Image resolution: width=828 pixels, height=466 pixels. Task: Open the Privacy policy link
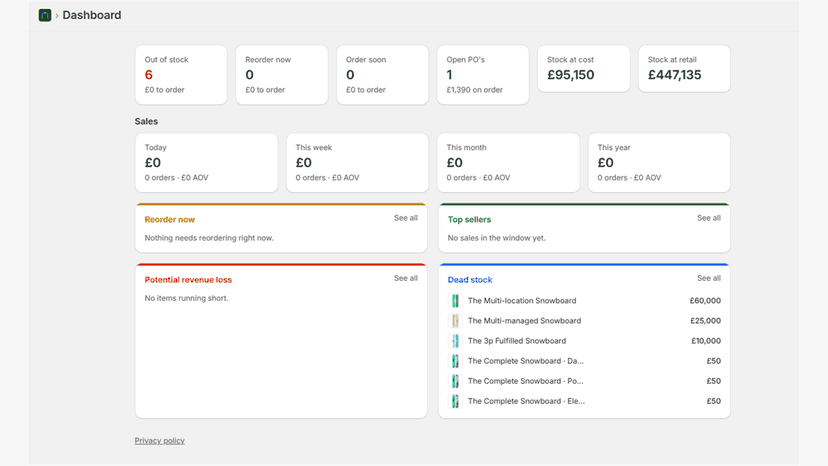click(x=159, y=441)
